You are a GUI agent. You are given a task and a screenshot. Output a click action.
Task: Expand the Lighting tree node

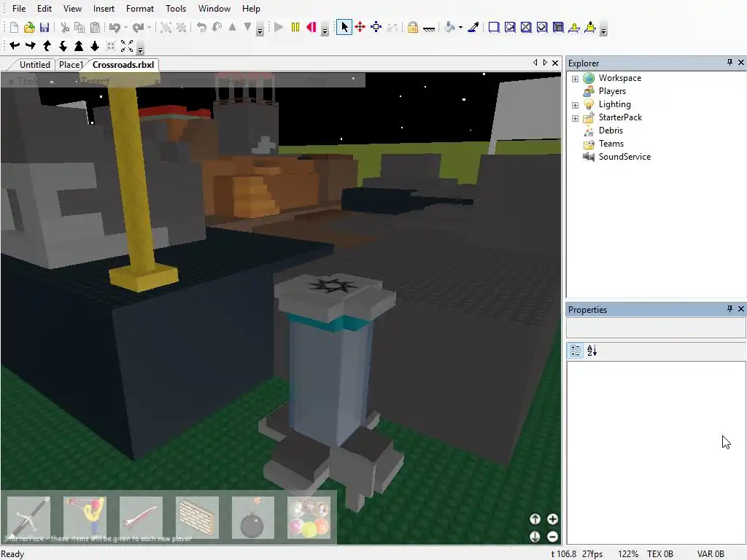(575, 105)
